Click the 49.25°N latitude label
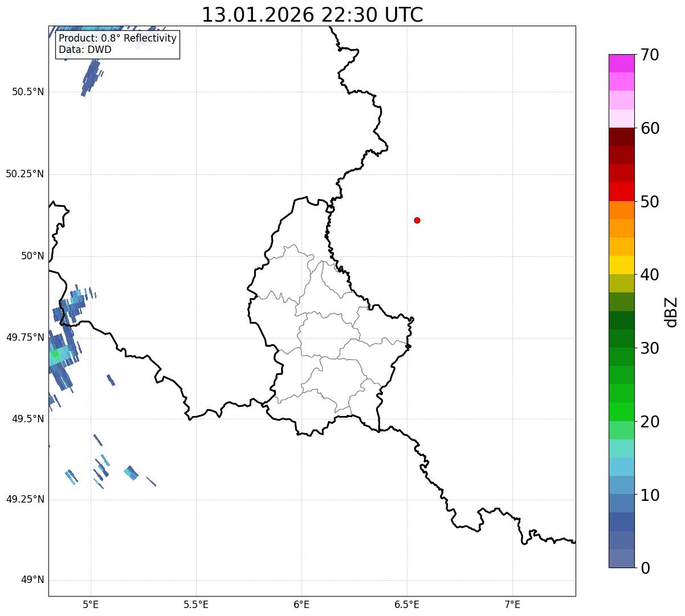 (x=25, y=500)
